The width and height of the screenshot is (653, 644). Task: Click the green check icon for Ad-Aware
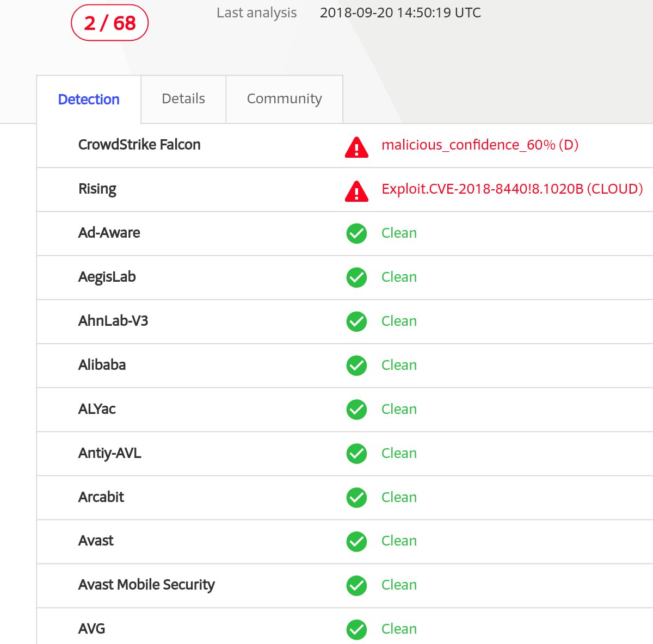click(x=356, y=233)
